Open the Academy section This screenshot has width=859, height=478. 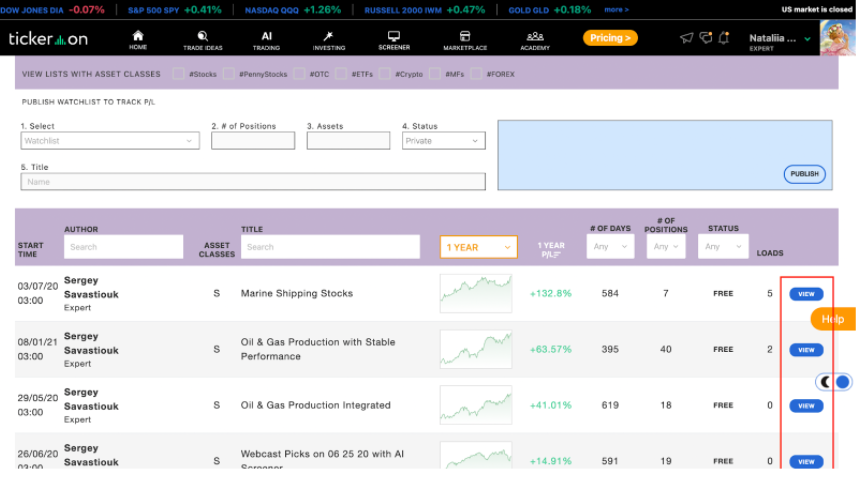pos(535,40)
